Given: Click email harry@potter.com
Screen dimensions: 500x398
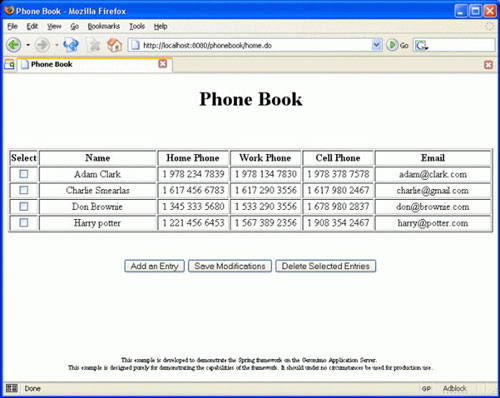Looking at the screenshot, I should [433, 223].
